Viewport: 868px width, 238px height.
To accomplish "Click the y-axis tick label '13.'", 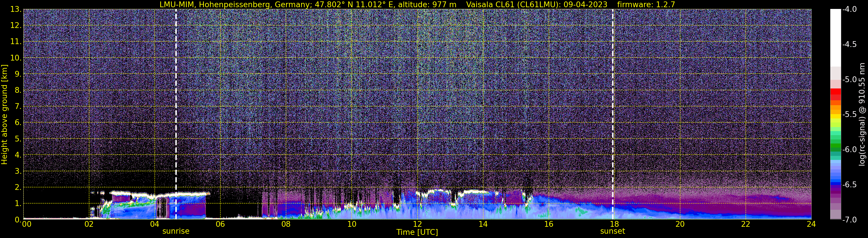I will (16, 10).
